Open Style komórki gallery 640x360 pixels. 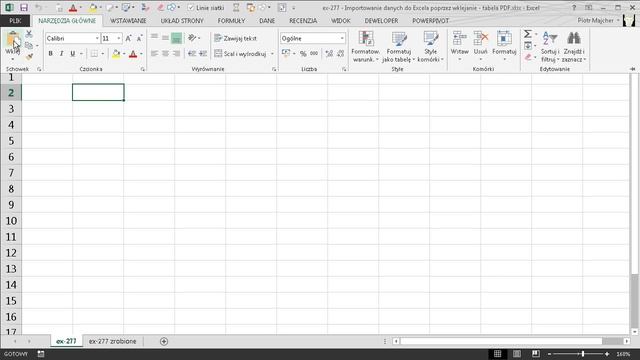(x=431, y=47)
